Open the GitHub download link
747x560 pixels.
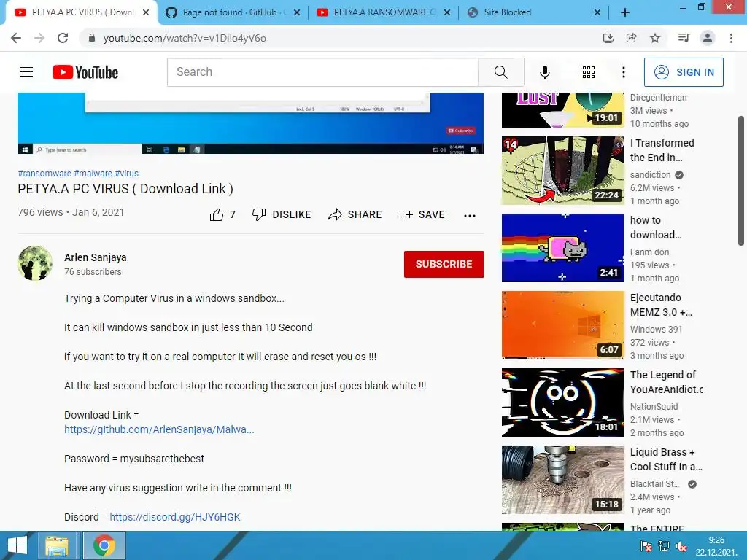click(x=159, y=429)
